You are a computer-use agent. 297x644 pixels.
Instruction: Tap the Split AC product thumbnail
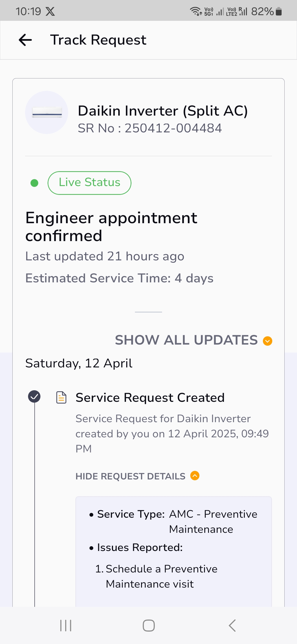(x=47, y=112)
